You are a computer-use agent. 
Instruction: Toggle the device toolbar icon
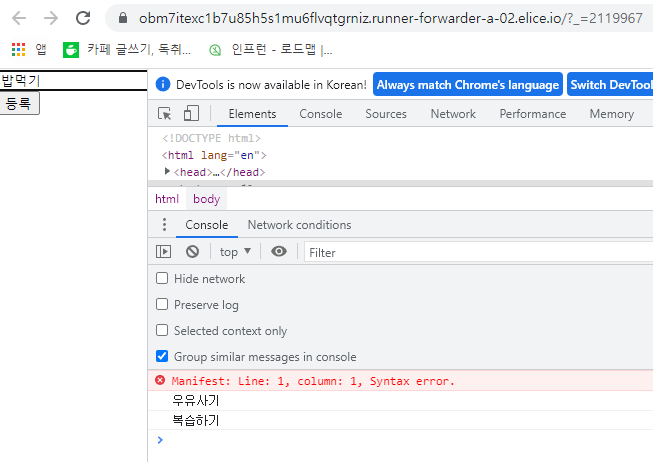(191, 113)
